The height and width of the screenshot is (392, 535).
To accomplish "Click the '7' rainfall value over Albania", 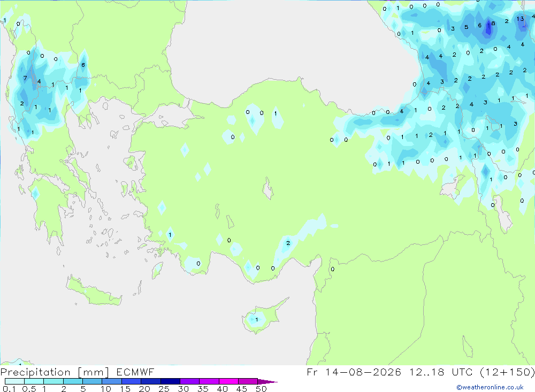I will (x=25, y=78).
